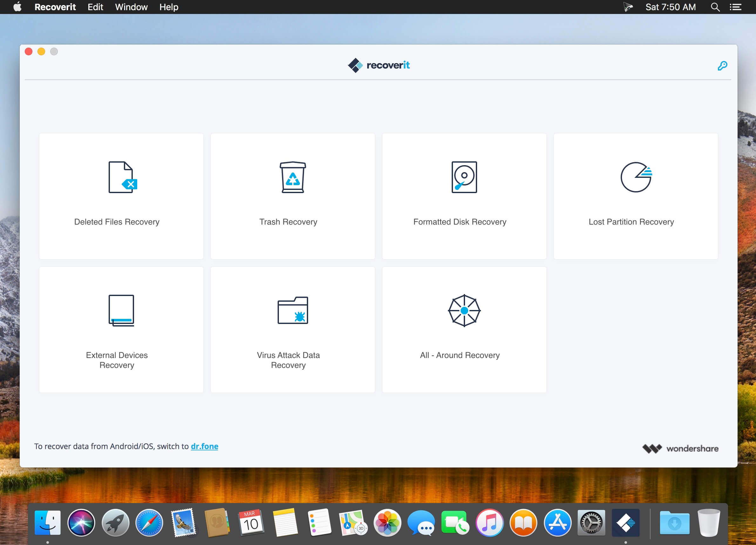Viewport: 756px width, 545px height.
Task: Open the Recoverit application menu
Action: [55, 7]
